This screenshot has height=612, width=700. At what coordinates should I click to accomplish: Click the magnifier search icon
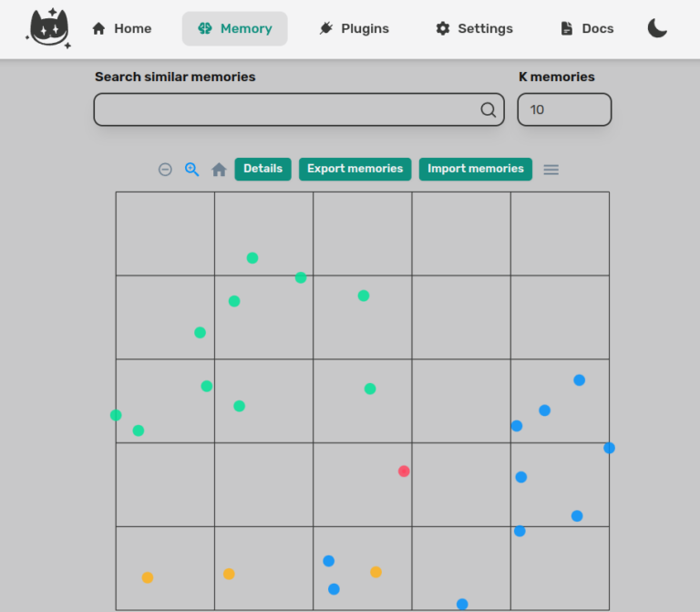489,110
